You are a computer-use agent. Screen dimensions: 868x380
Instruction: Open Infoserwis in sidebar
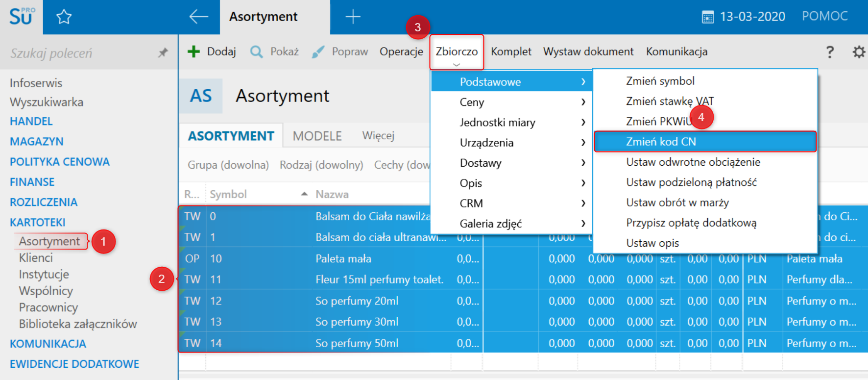[x=36, y=83]
